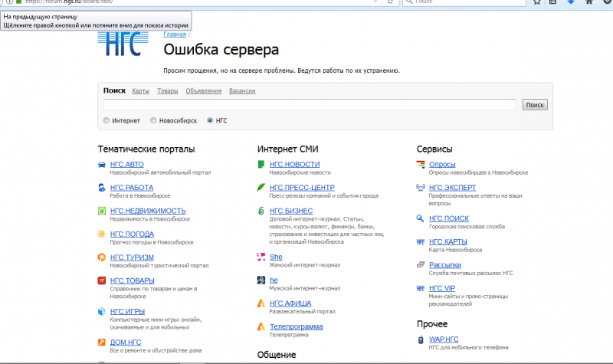Open the НГС.БИЗНЕС link
The width and height of the screenshot is (613, 364).
point(291,212)
